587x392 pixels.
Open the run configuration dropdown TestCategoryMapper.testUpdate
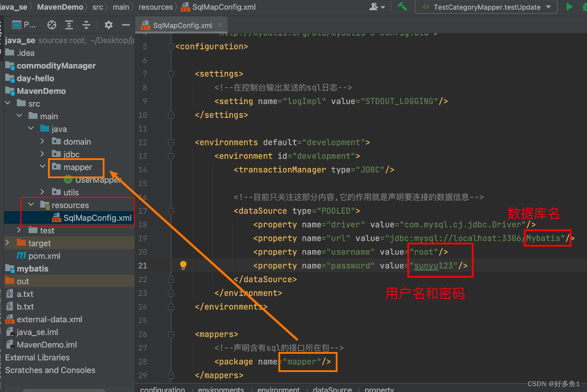[486, 7]
